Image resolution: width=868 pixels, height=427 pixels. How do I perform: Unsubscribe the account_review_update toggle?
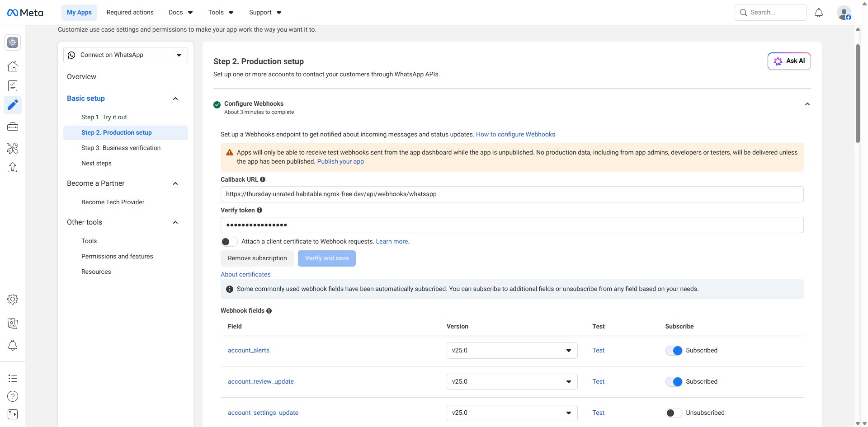[x=674, y=382]
